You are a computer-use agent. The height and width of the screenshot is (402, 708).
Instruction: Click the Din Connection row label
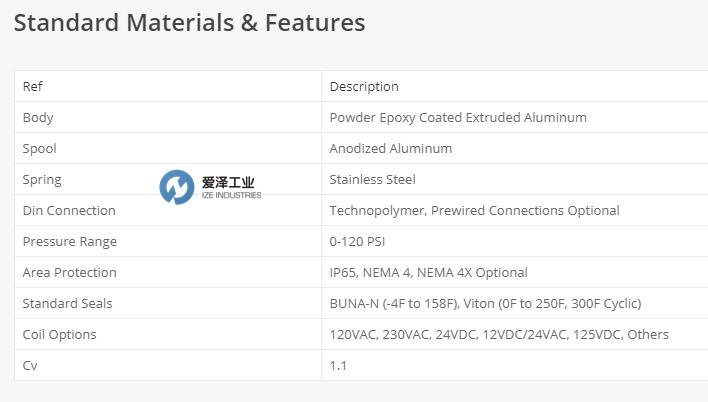[69, 211]
